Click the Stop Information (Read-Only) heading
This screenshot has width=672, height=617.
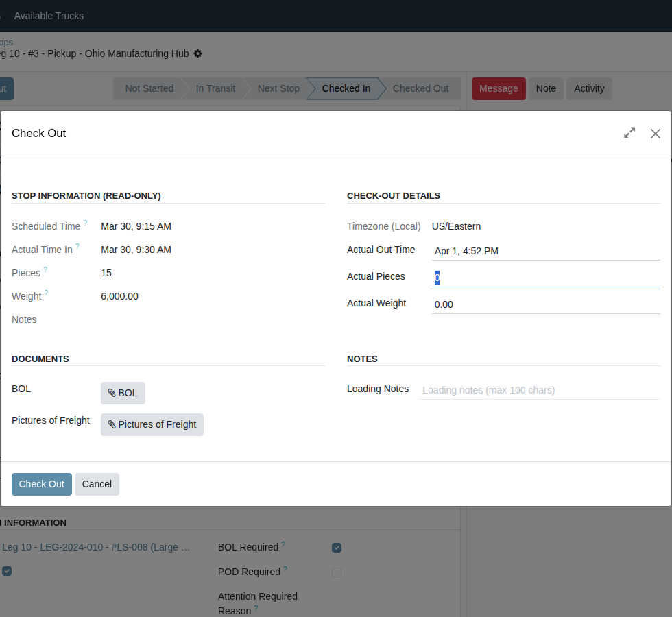pyautogui.click(x=86, y=196)
